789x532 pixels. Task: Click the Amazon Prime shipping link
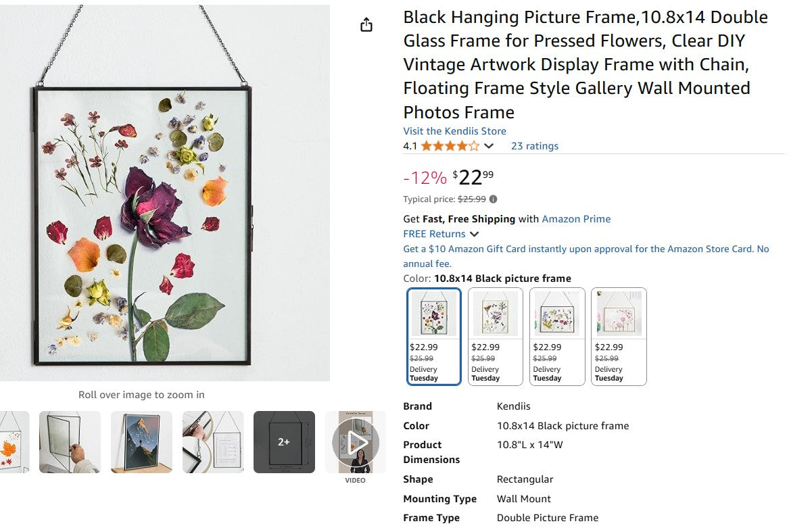[575, 219]
